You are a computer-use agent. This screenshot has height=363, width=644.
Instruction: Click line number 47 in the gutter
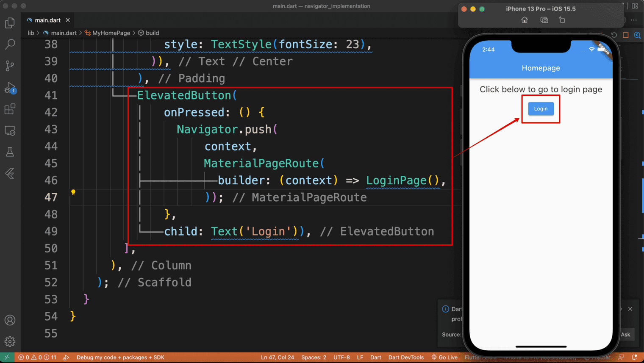[51, 197]
